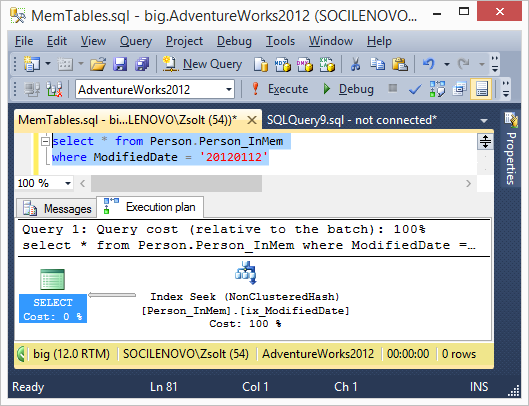Click the Save All icon

[x=142, y=64]
